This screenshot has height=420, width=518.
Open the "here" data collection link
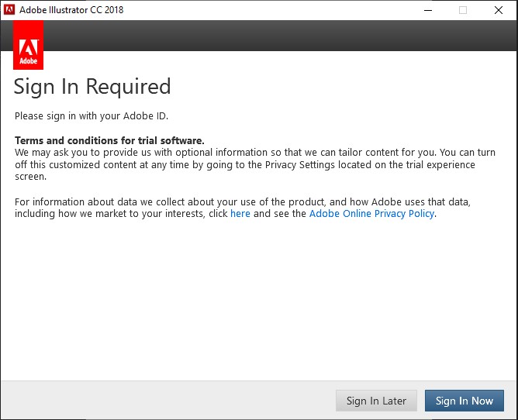[240, 214]
